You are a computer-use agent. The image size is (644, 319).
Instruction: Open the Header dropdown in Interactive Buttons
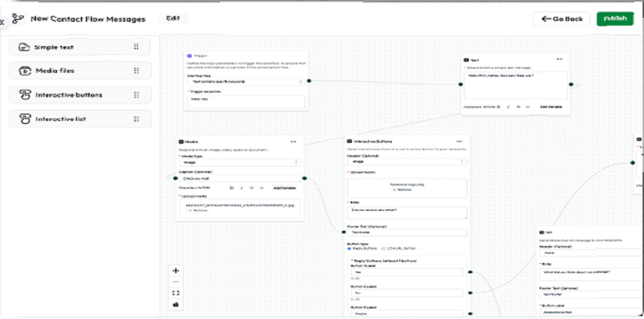(407, 162)
